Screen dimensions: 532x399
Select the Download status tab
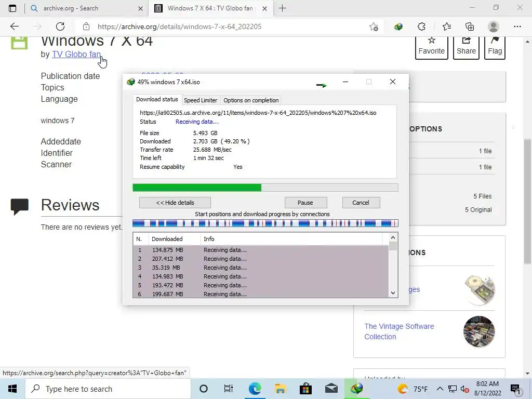click(157, 99)
